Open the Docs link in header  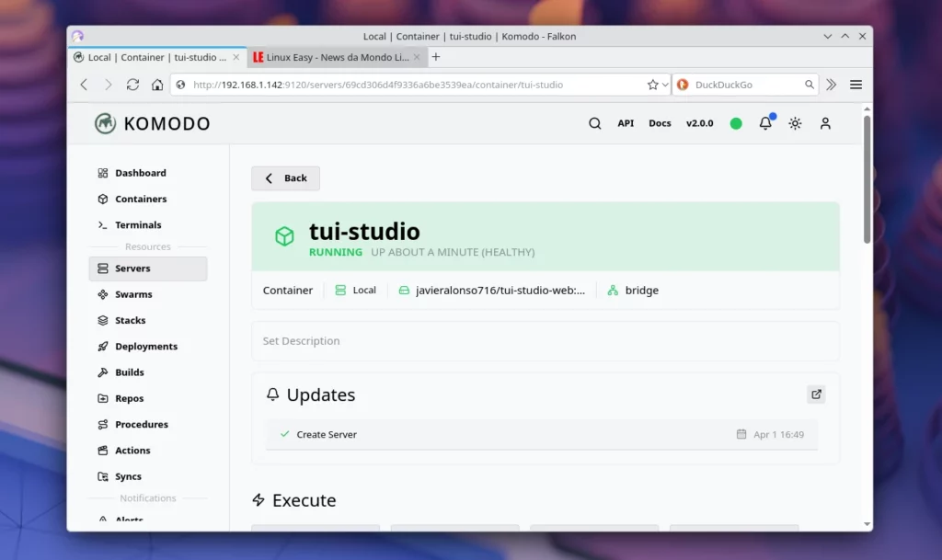click(x=660, y=123)
